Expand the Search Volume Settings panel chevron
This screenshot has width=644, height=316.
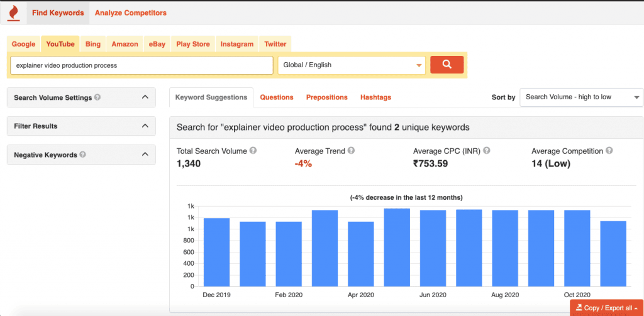(x=145, y=97)
